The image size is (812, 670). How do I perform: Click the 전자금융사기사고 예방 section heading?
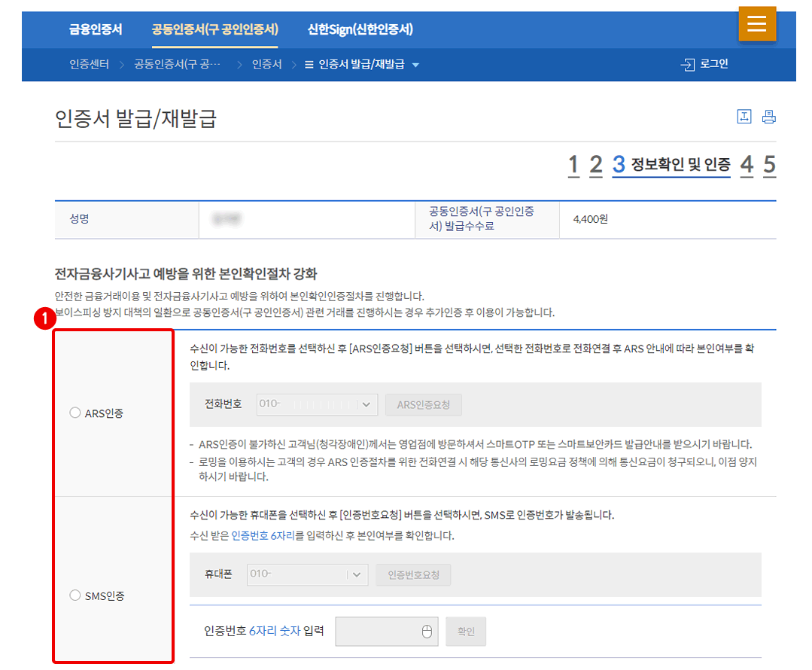point(186,273)
